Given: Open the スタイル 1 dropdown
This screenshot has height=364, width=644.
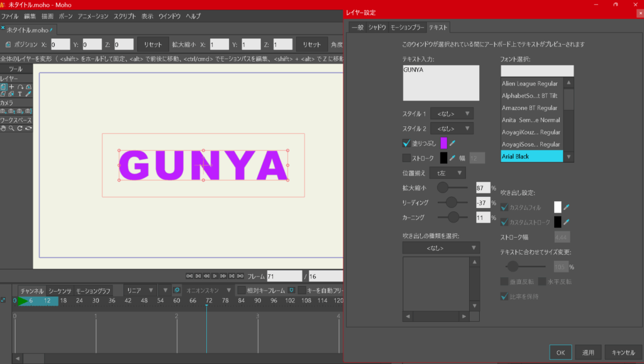Looking at the screenshot, I should click(x=452, y=114).
